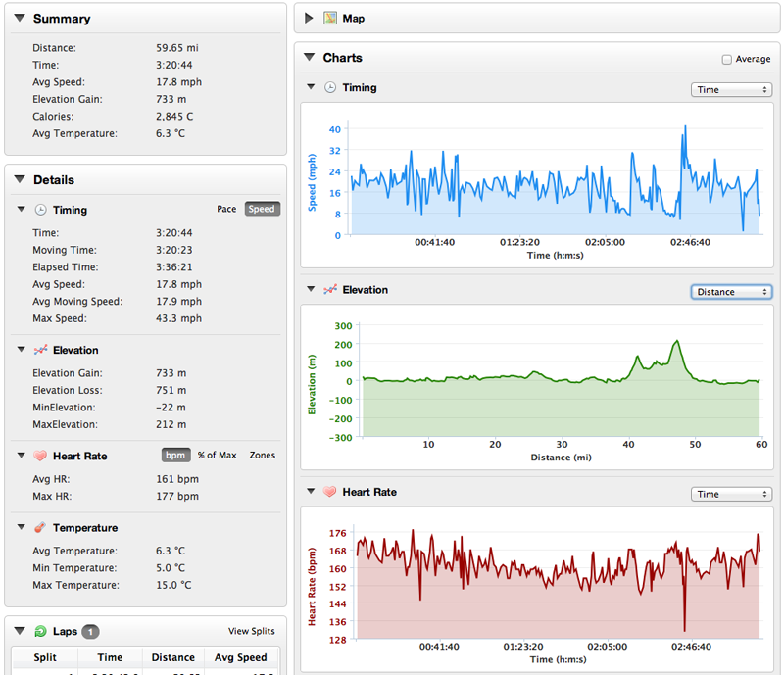Click the Elevation icon in Details panel

[x=40, y=350]
